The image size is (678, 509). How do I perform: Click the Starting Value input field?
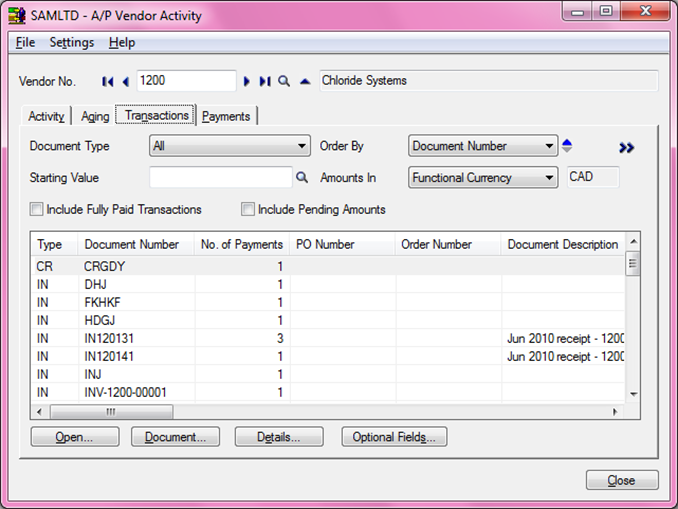(221, 177)
